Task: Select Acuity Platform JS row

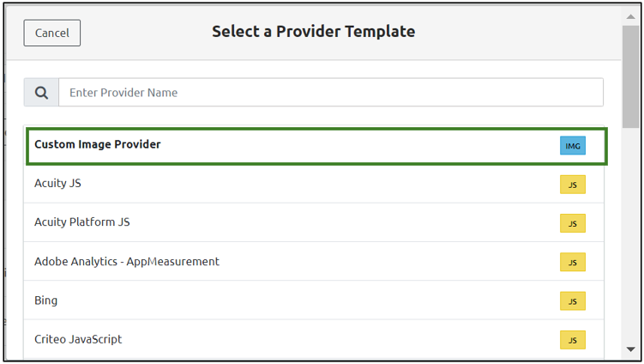Action: [x=82, y=222]
